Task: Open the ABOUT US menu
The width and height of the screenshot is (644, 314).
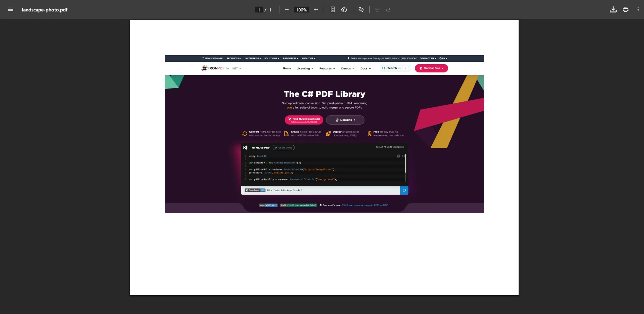Action: pyautogui.click(x=308, y=58)
